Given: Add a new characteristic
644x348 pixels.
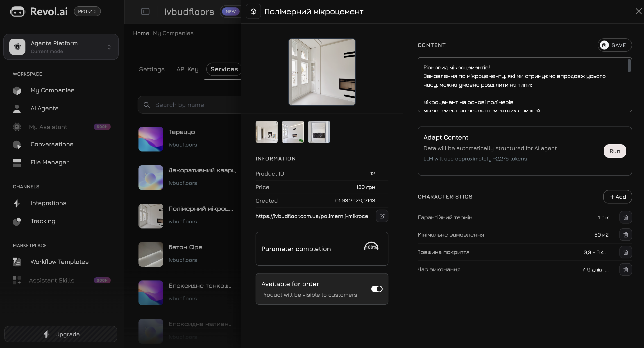Looking at the screenshot, I should click(x=617, y=197).
